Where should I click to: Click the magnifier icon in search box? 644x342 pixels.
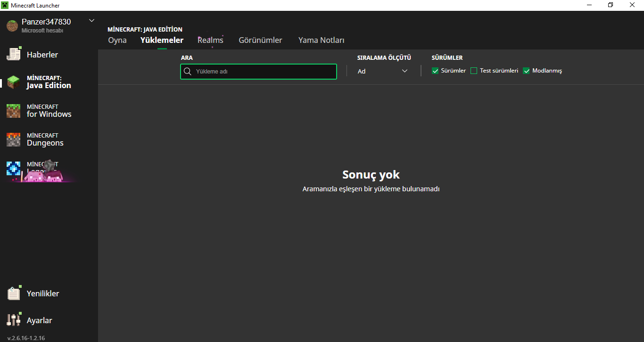(188, 72)
